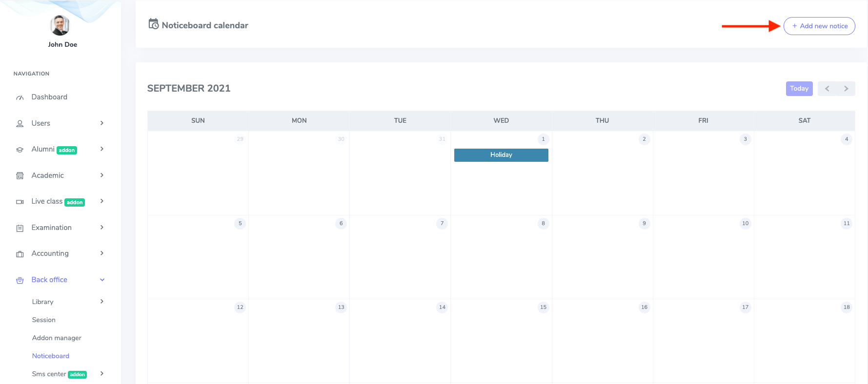Image resolution: width=868 pixels, height=384 pixels.
Task: Click the Add new notice button
Action: pos(819,26)
